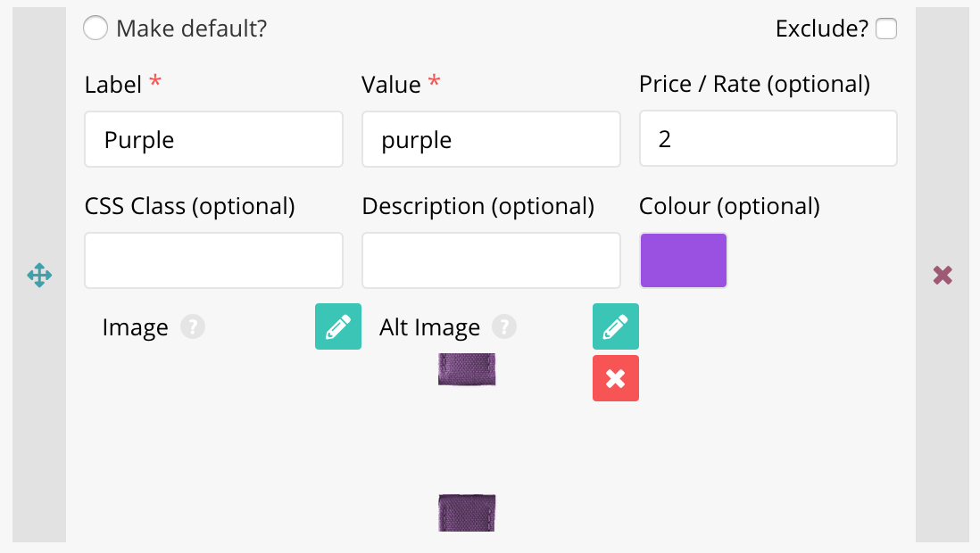Tick the Exclude checkbox

[x=886, y=29]
